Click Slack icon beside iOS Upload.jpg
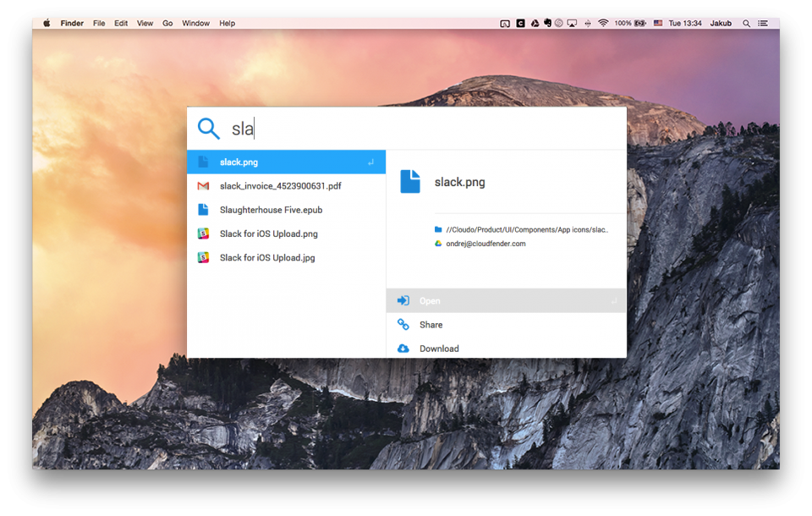 coord(203,257)
